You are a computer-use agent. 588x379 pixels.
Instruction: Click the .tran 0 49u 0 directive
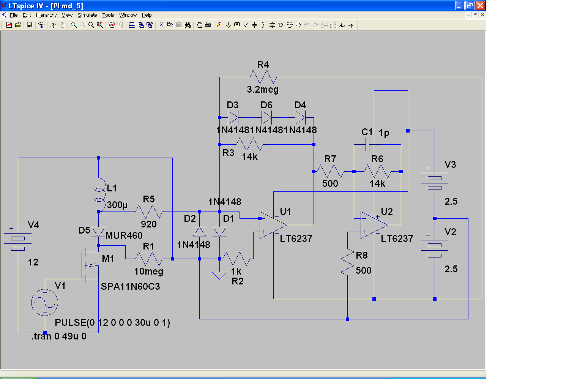(59, 336)
